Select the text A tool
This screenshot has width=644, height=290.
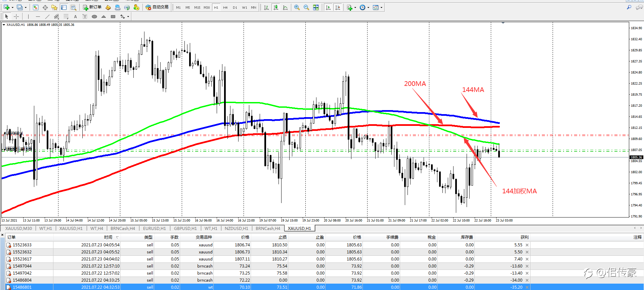(75, 16)
